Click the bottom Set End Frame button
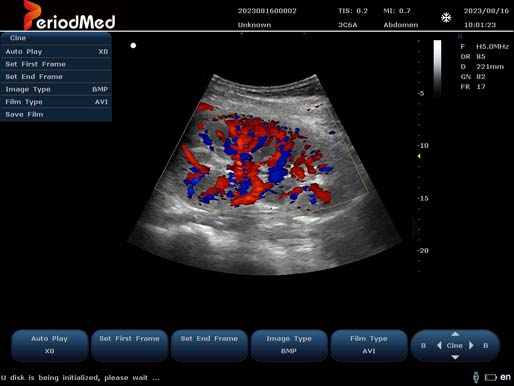Image resolution: width=514 pixels, height=386 pixels. click(209, 345)
